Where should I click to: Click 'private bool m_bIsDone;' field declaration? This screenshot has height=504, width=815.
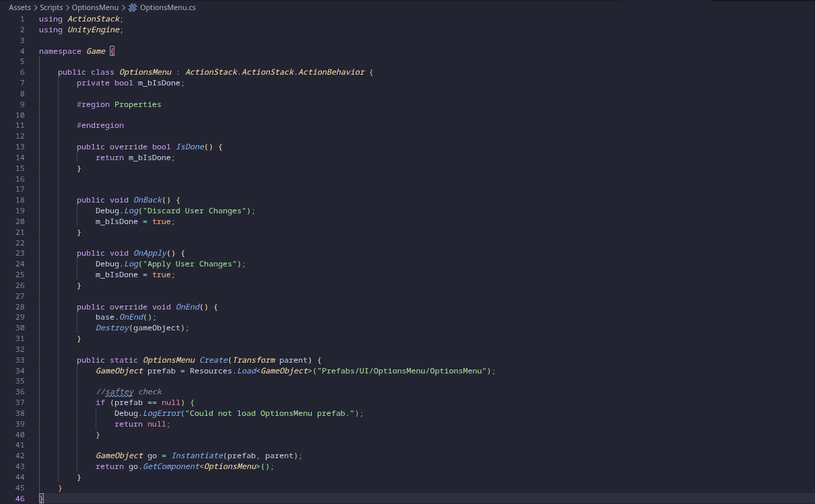coord(131,83)
